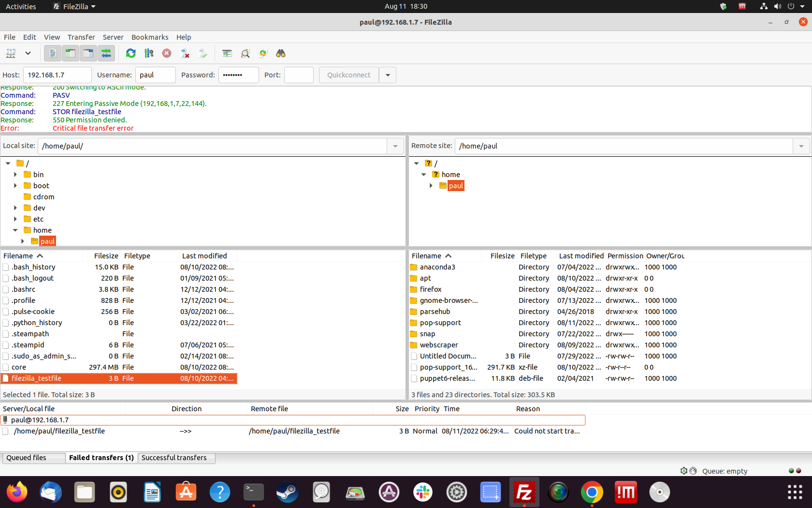The height and width of the screenshot is (508, 812).
Task: Select the local .bashrc file
Action: (119, 289)
